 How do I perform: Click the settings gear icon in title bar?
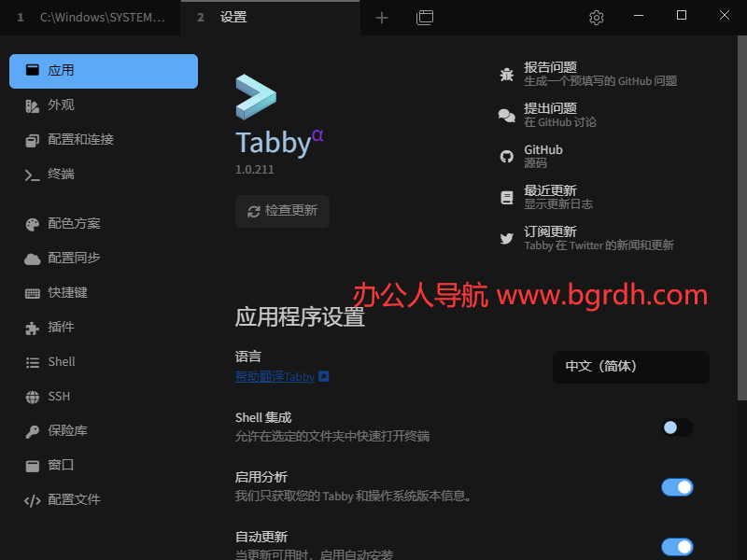(x=596, y=18)
